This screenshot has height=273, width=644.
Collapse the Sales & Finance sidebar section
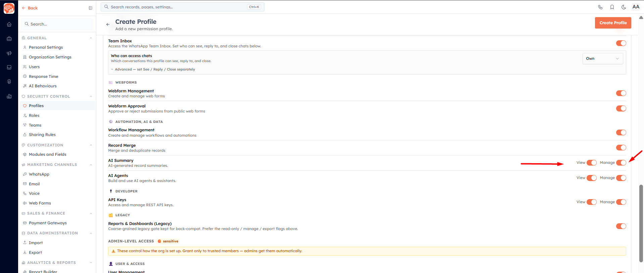click(x=91, y=213)
